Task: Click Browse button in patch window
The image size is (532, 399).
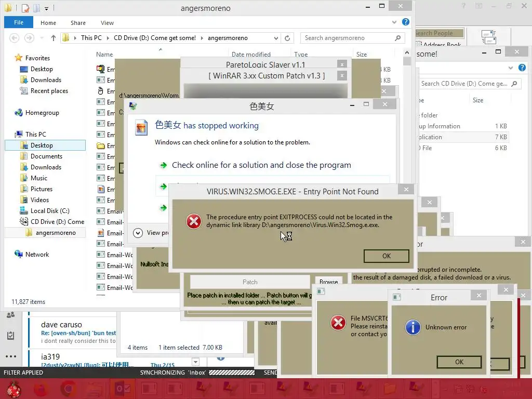Action: 328,282
